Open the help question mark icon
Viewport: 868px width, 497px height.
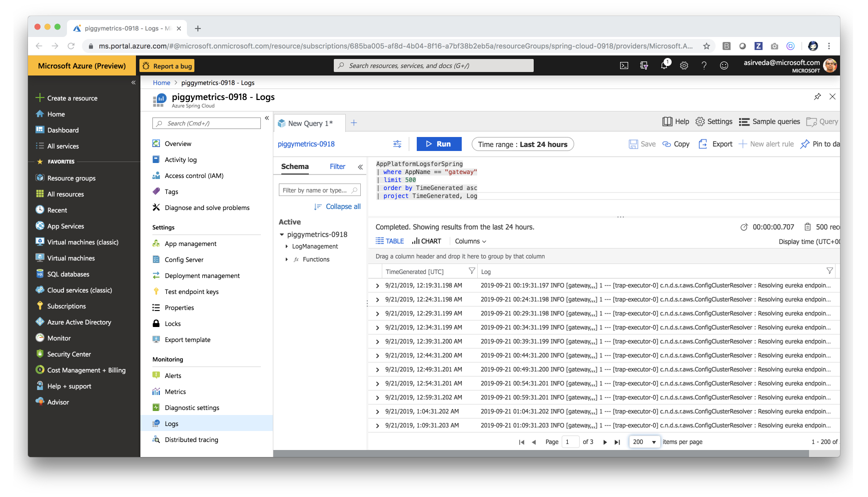pos(704,65)
